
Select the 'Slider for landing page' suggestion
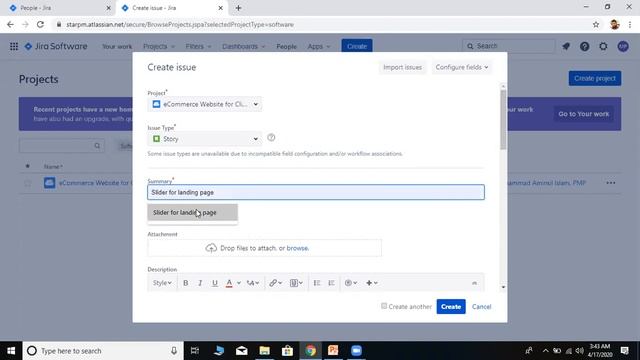pos(192,213)
